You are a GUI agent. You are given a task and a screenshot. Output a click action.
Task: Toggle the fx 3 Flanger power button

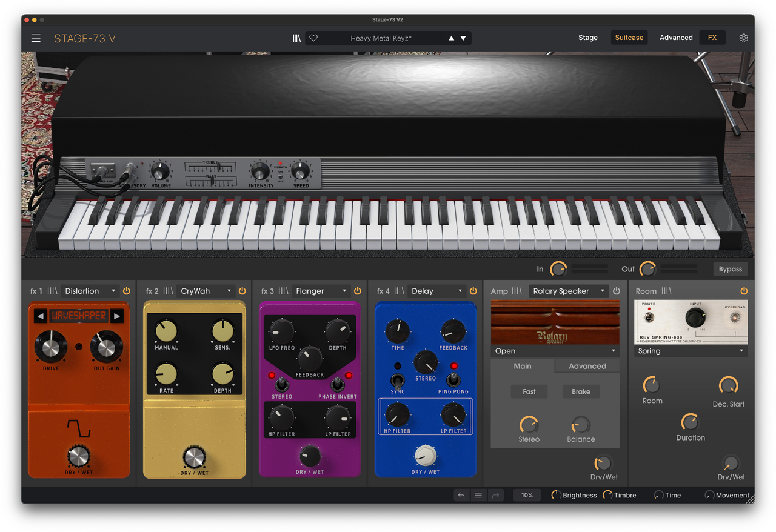tap(357, 291)
